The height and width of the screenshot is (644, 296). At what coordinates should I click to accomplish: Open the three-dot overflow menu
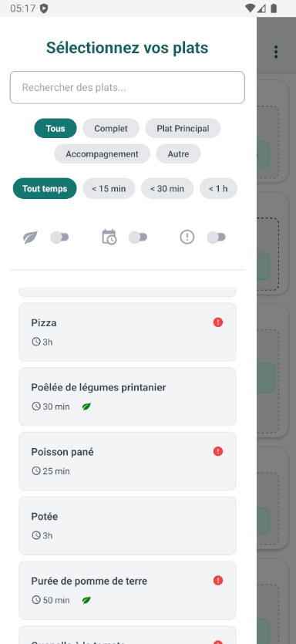tap(276, 52)
